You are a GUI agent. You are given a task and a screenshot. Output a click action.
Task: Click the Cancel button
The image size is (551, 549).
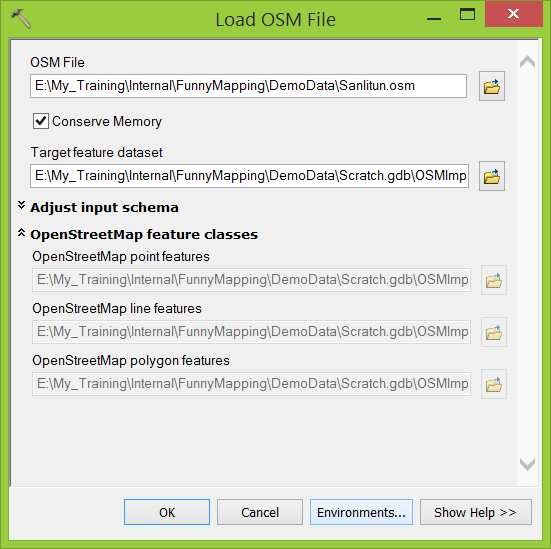[260, 512]
